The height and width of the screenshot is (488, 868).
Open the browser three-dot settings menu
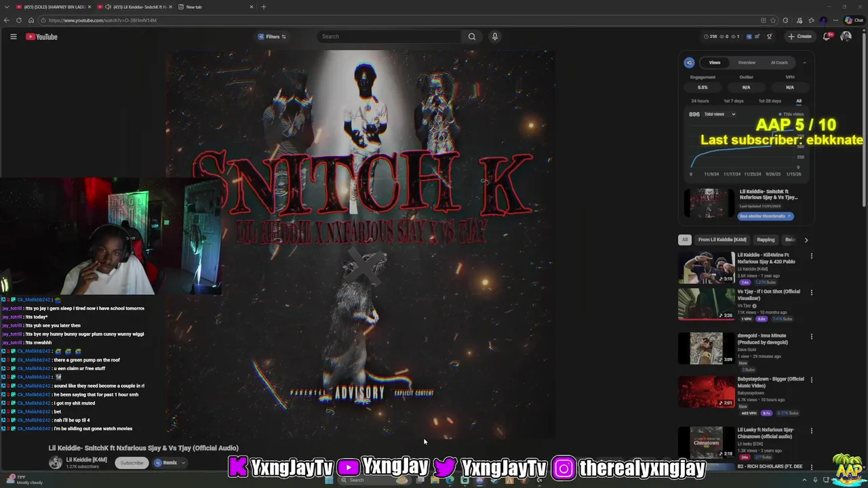tap(836, 20)
